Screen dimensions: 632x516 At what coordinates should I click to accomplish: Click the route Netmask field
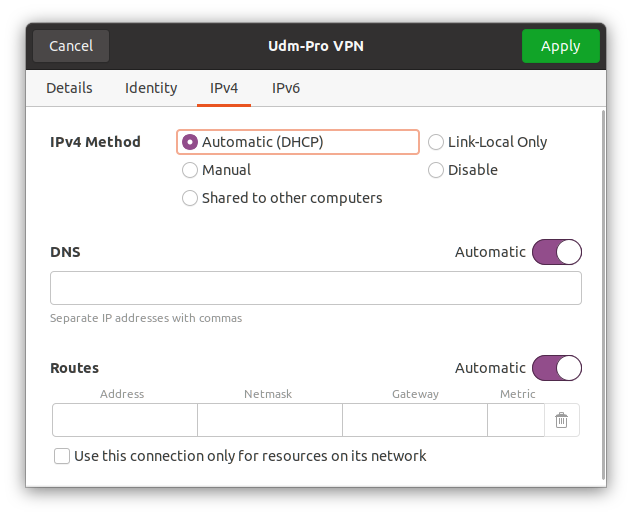(x=269, y=421)
